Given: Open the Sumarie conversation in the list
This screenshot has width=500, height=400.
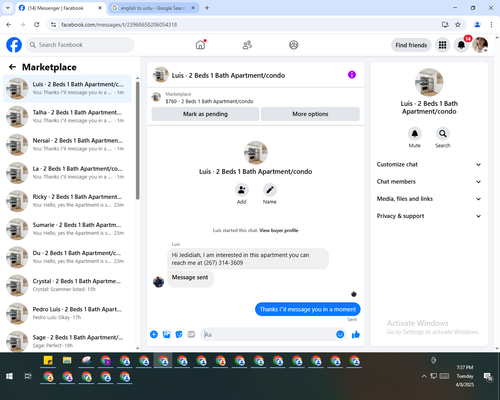Looking at the screenshot, I should 67,229.
